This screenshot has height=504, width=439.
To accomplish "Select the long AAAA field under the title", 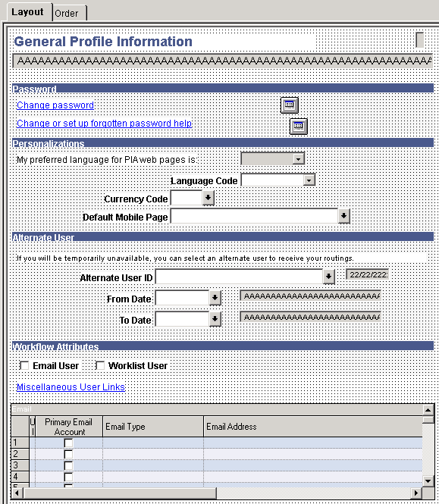I will coord(223,61).
